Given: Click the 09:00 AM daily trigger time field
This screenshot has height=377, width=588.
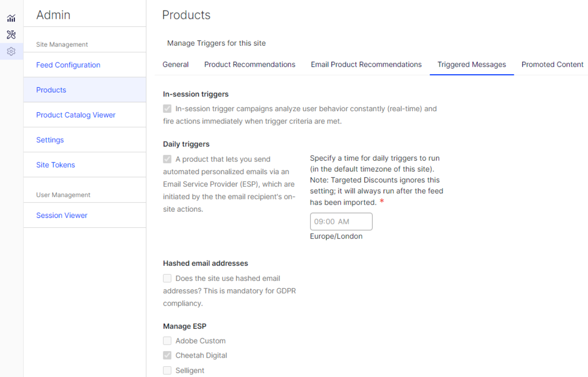Looking at the screenshot, I should [341, 222].
